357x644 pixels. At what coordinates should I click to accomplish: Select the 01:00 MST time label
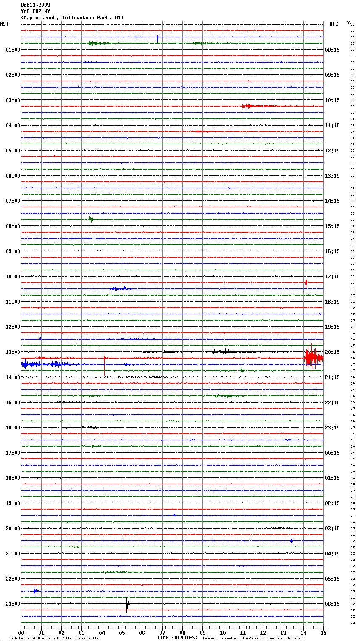[13, 50]
